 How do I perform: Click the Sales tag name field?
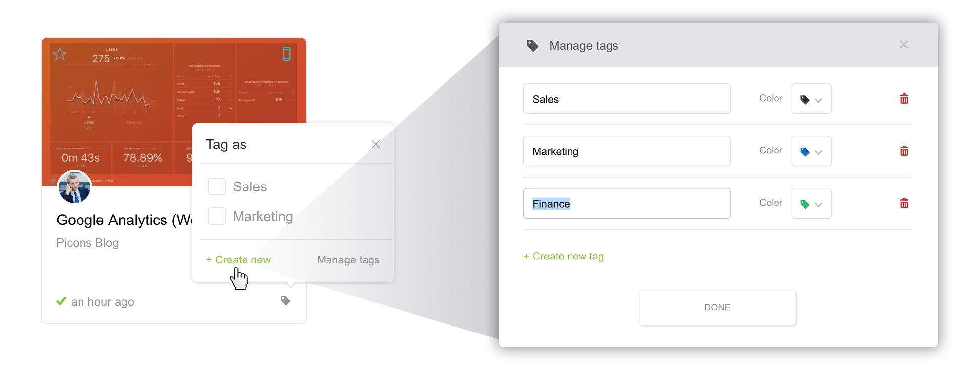point(626,99)
